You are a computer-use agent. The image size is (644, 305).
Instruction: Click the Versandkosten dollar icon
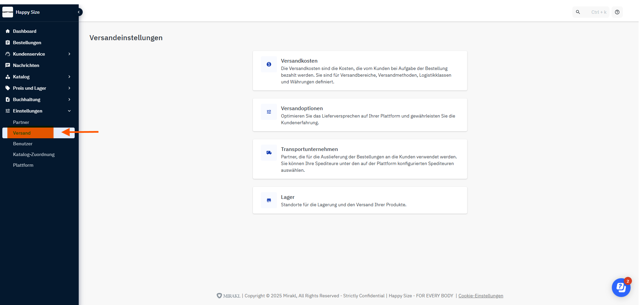(269, 64)
